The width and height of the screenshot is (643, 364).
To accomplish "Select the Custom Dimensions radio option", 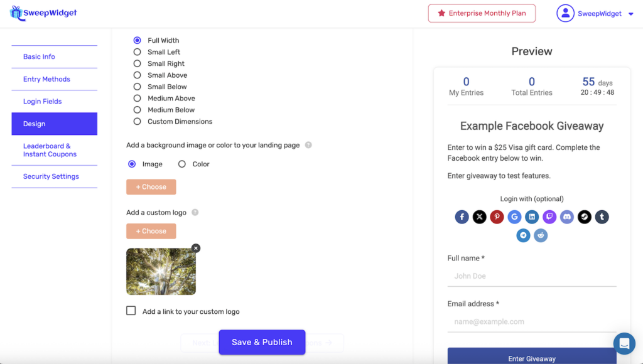I will click(138, 121).
